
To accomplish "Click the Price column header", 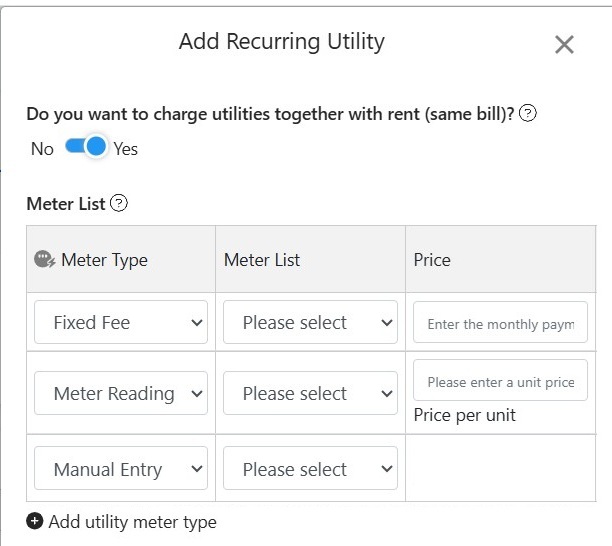I will coord(432,260).
